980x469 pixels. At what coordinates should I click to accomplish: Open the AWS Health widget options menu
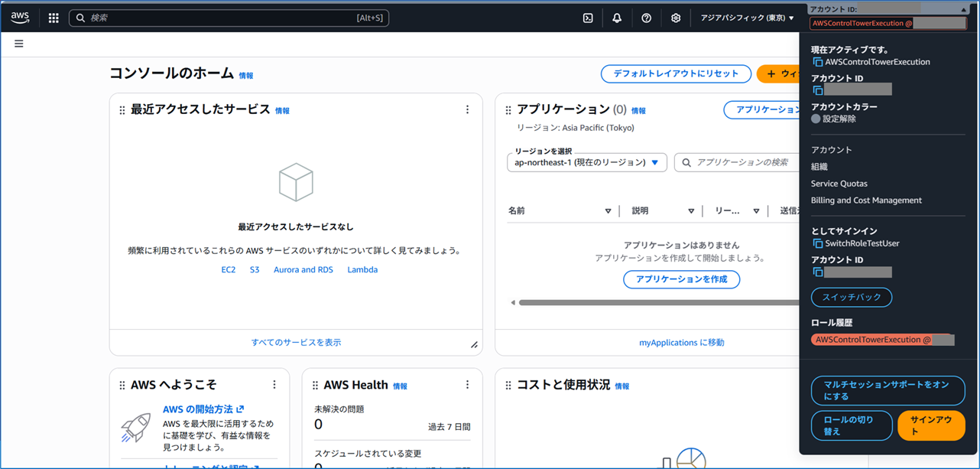point(467,384)
